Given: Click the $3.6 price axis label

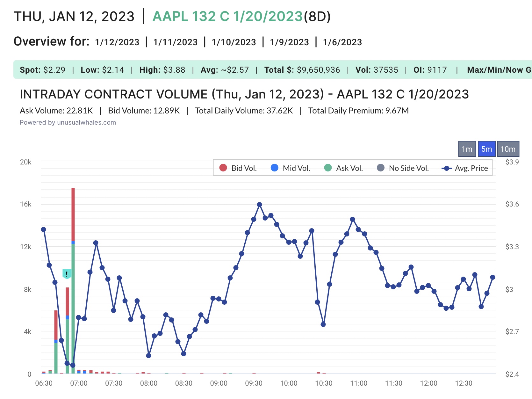Looking at the screenshot, I should pos(512,204).
